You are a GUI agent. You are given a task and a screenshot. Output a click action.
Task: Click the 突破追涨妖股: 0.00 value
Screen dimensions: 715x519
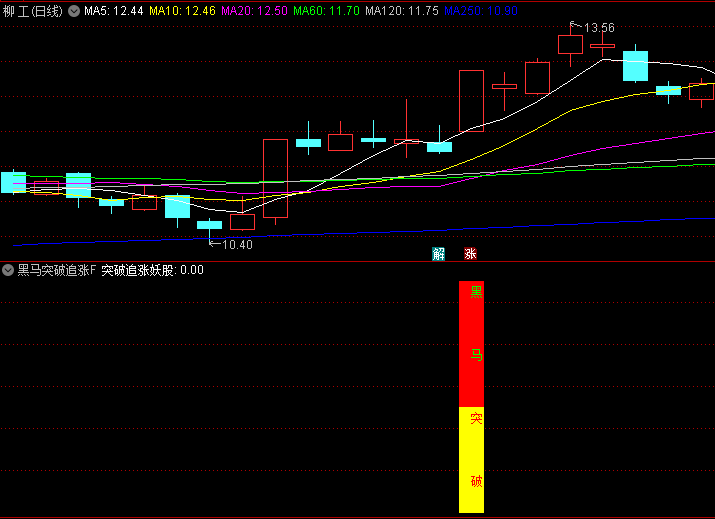click(152, 270)
